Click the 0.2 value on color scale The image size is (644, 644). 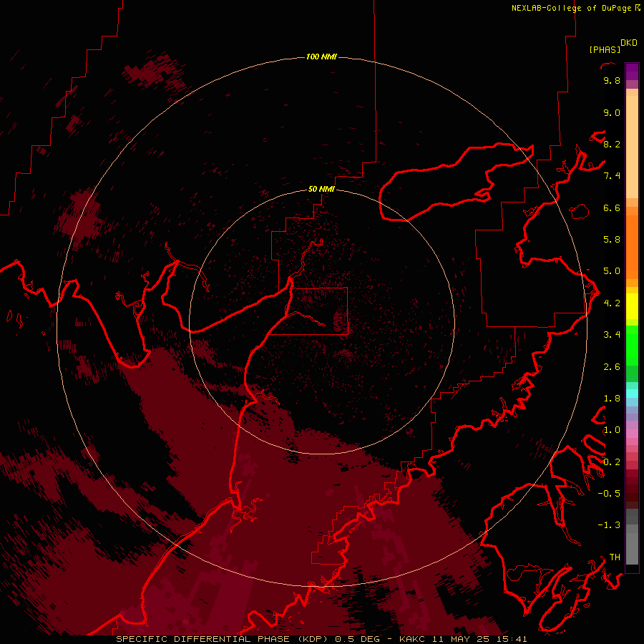click(x=612, y=462)
